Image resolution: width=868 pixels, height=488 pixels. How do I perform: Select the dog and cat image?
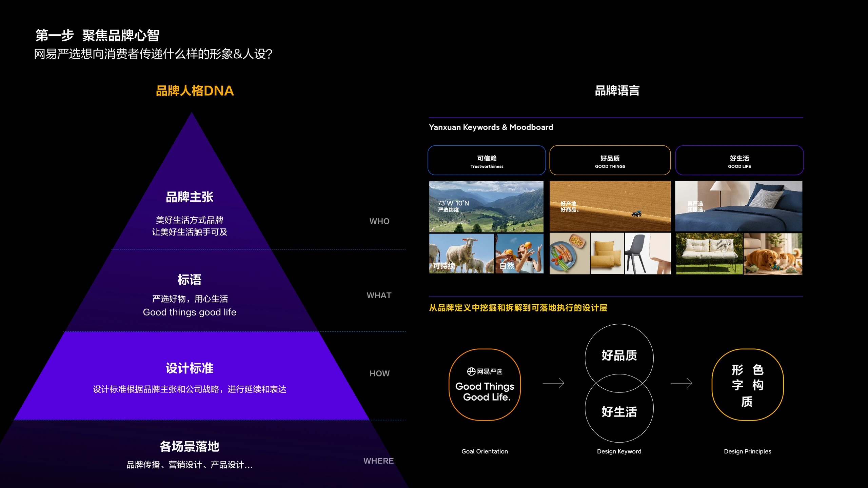773,253
